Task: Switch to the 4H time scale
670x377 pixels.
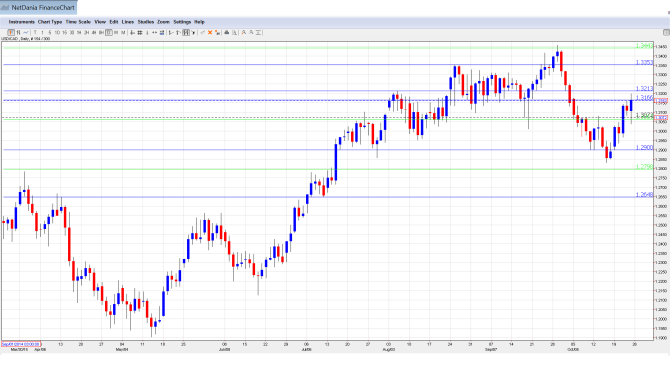Action: (94, 32)
